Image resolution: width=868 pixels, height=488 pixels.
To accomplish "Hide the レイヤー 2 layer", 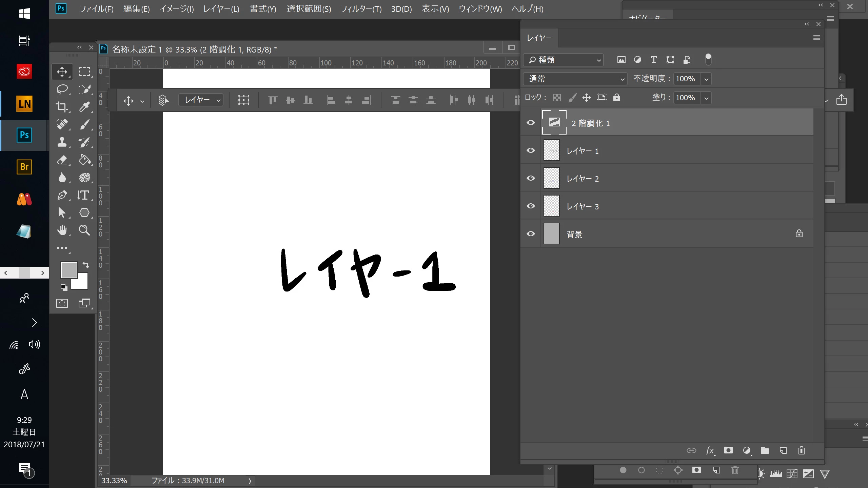I will click(531, 178).
